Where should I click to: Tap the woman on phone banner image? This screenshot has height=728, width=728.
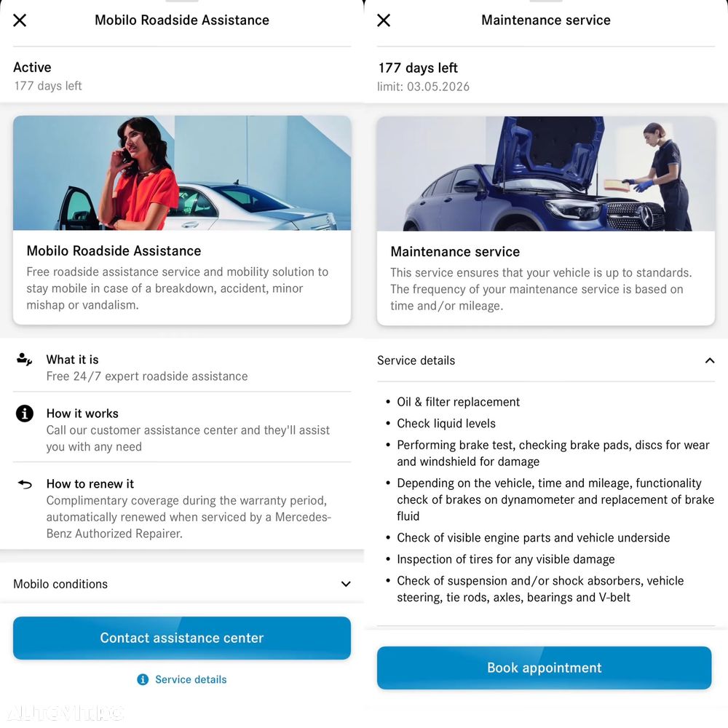182,173
